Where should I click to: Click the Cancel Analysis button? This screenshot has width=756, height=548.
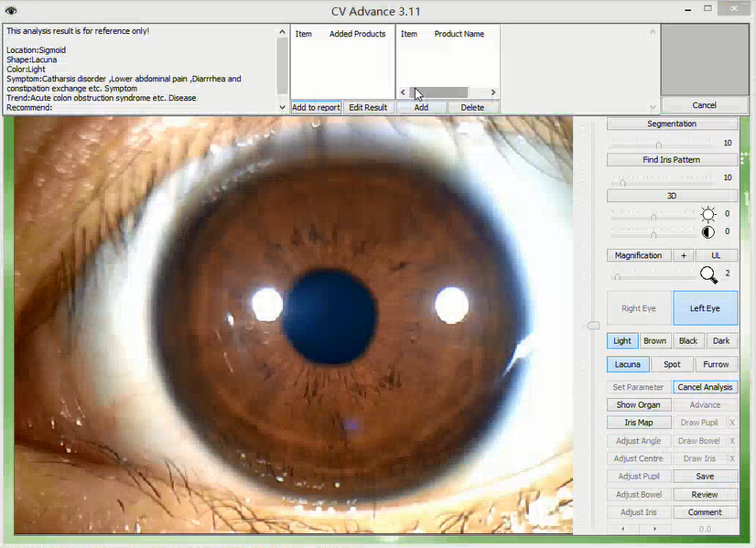[x=705, y=387]
